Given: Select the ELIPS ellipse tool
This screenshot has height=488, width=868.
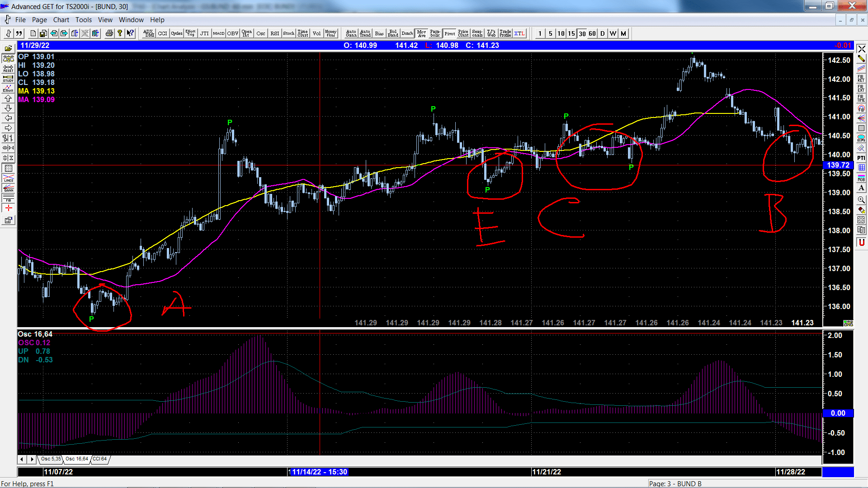Looking at the screenshot, I should pos(861,138).
